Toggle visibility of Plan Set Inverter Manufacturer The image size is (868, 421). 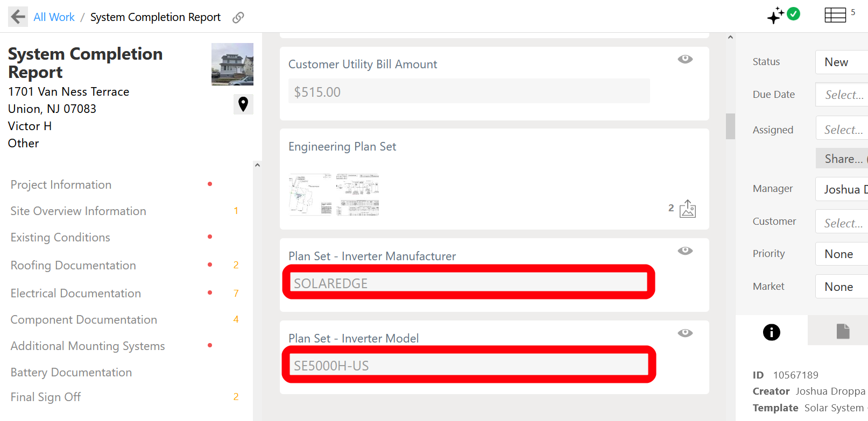tap(685, 251)
